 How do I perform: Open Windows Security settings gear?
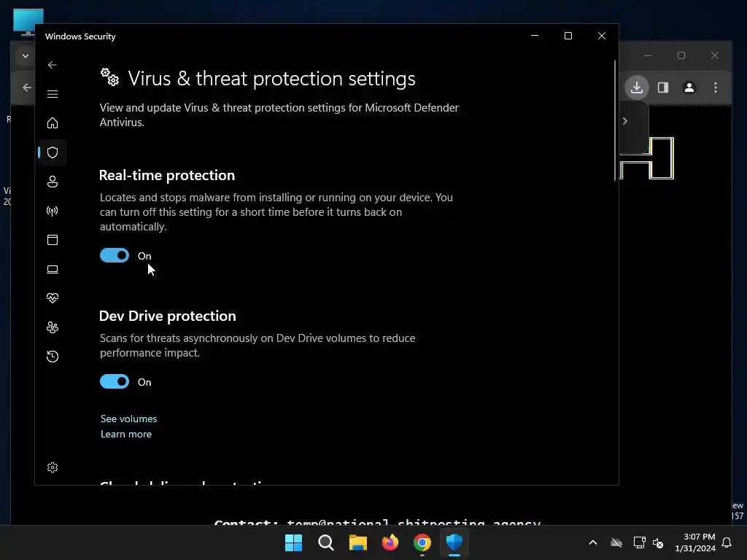coord(53,467)
